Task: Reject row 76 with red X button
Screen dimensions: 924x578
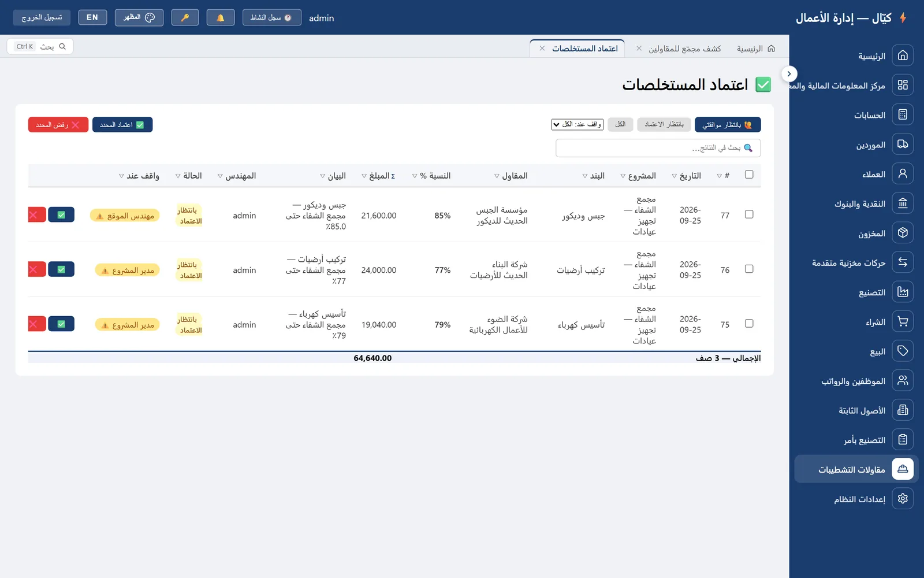Action: (x=37, y=269)
